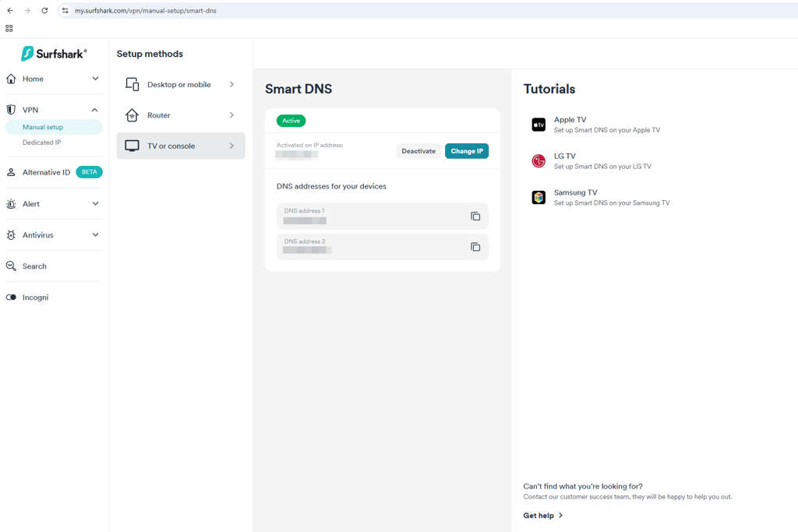
Task: Click the Router house-wifi icon
Action: 132,115
